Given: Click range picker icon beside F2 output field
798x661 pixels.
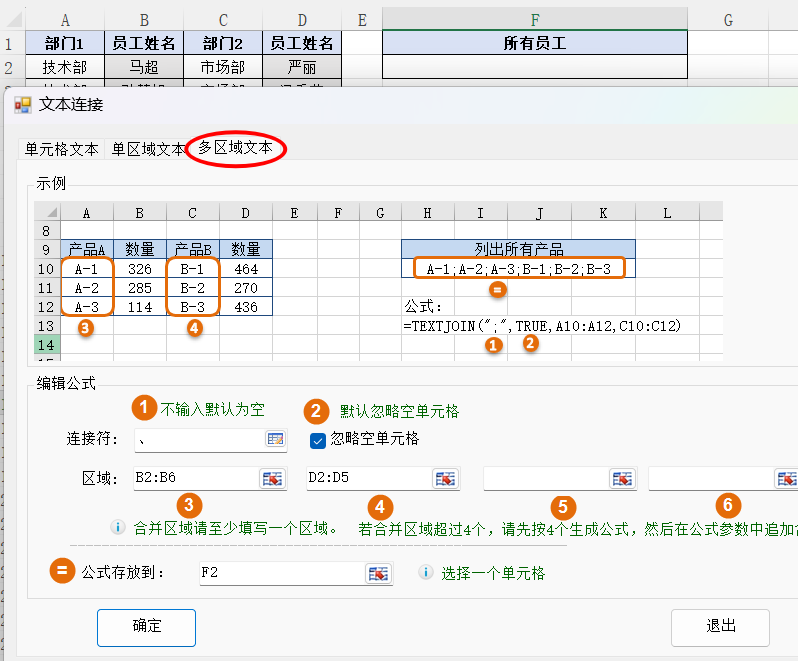Looking at the screenshot, I should [378, 573].
